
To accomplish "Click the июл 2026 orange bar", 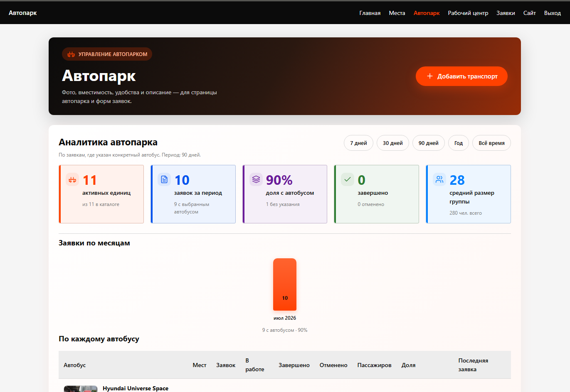I will click(285, 284).
